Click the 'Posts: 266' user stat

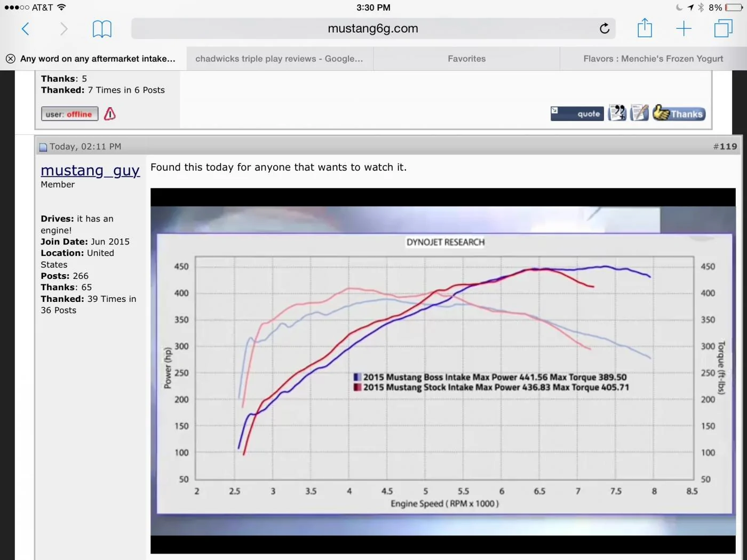pyautogui.click(x=65, y=276)
